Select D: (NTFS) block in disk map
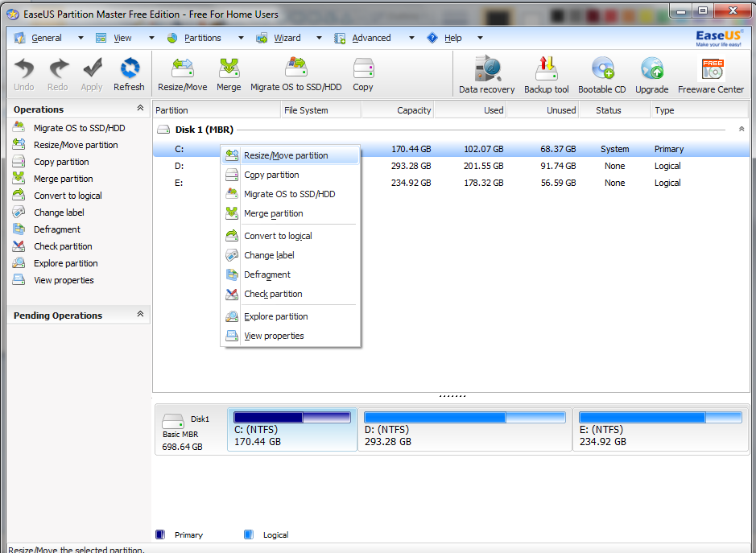Image resolution: width=756 pixels, height=553 pixels. point(465,430)
